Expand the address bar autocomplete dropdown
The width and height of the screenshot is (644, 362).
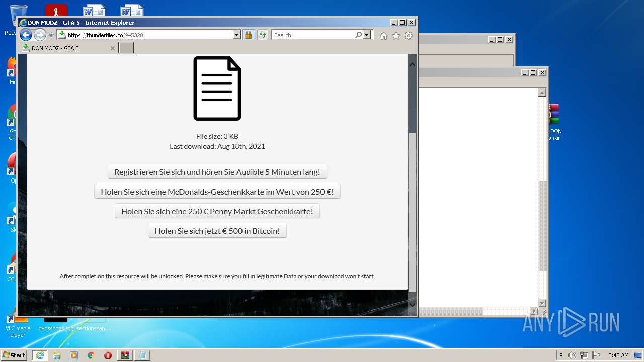pyautogui.click(x=237, y=35)
